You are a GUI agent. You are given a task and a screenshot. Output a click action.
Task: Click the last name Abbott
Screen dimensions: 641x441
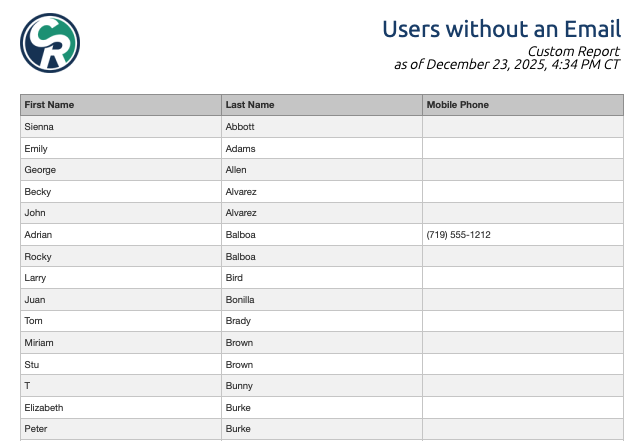(240, 127)
